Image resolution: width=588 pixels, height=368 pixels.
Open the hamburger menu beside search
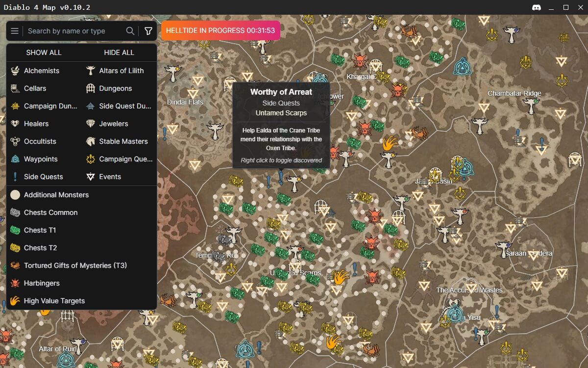pyautogui.click(x=15, y=31)
